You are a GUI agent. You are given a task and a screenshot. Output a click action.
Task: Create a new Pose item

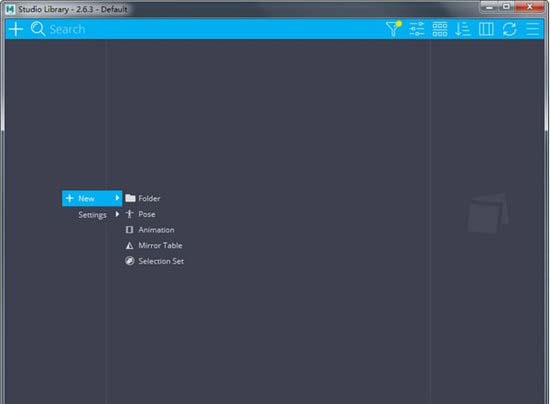pyautogui.click(x=154, y=214)
